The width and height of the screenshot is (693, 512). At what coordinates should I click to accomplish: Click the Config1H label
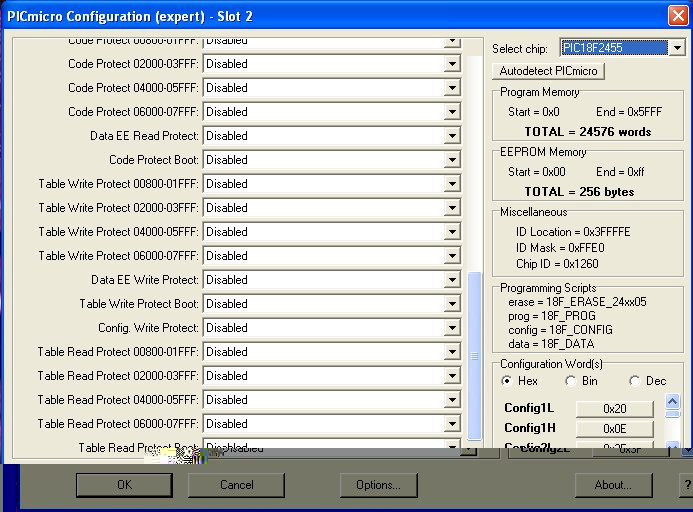coord(529,428)
